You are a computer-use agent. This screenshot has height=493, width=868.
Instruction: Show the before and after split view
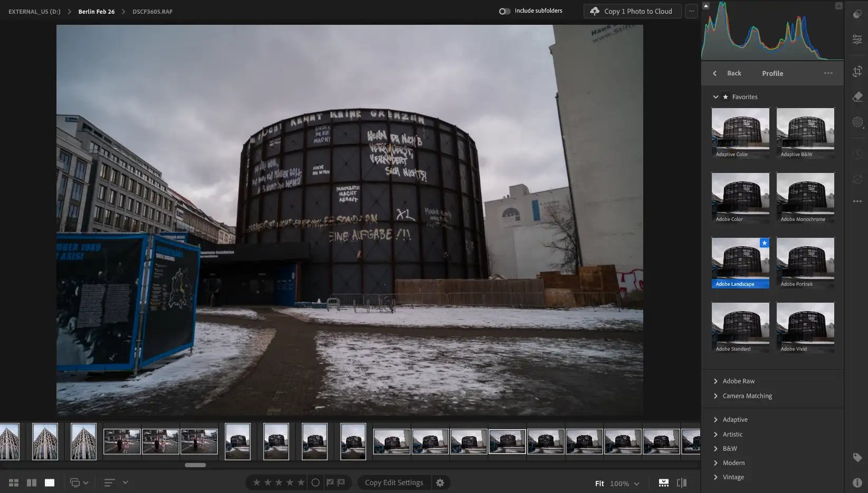[x=682, y=482]
